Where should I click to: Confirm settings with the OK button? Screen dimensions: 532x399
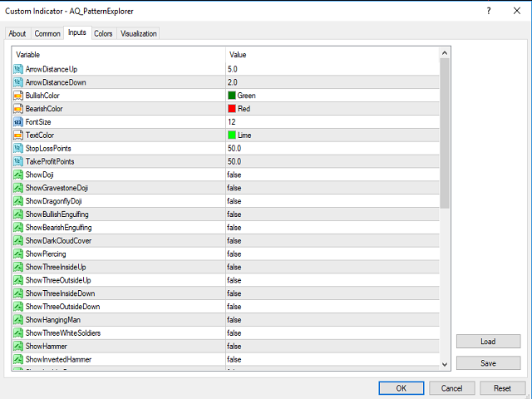point(401,388)
